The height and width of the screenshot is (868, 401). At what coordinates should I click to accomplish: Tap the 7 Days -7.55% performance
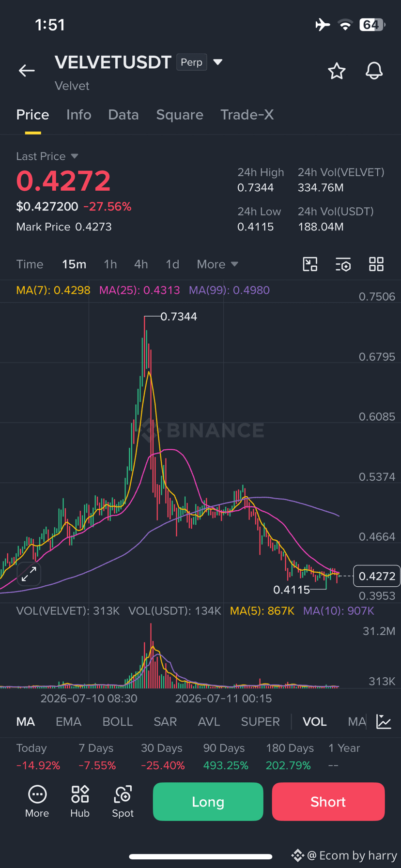tap(97, 757)
